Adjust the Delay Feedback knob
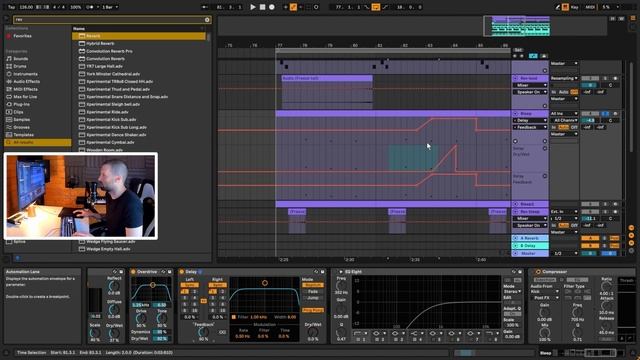The image size is (640, 360). [x=203, y=332]
